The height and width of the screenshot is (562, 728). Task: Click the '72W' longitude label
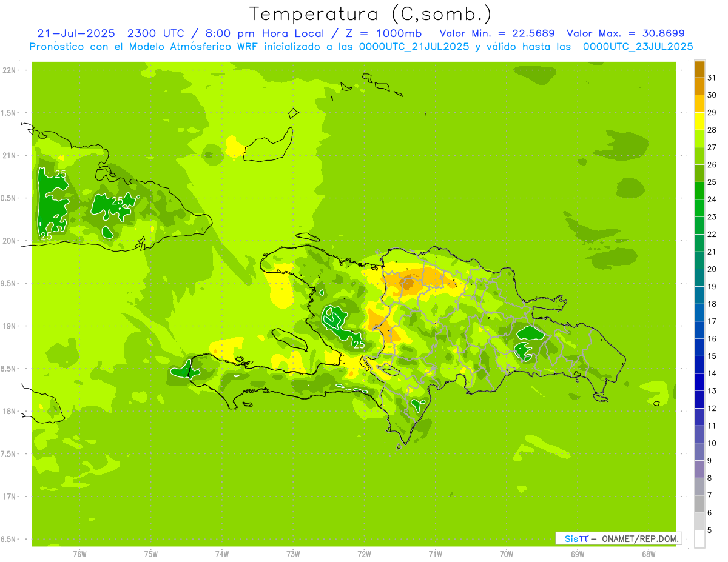click(x=364, y=554)
